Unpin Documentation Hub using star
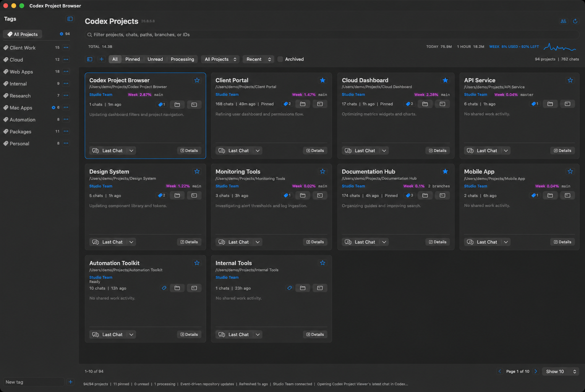Image resolution: width=585 pixels, height=392 pixels. pos(445,171)
